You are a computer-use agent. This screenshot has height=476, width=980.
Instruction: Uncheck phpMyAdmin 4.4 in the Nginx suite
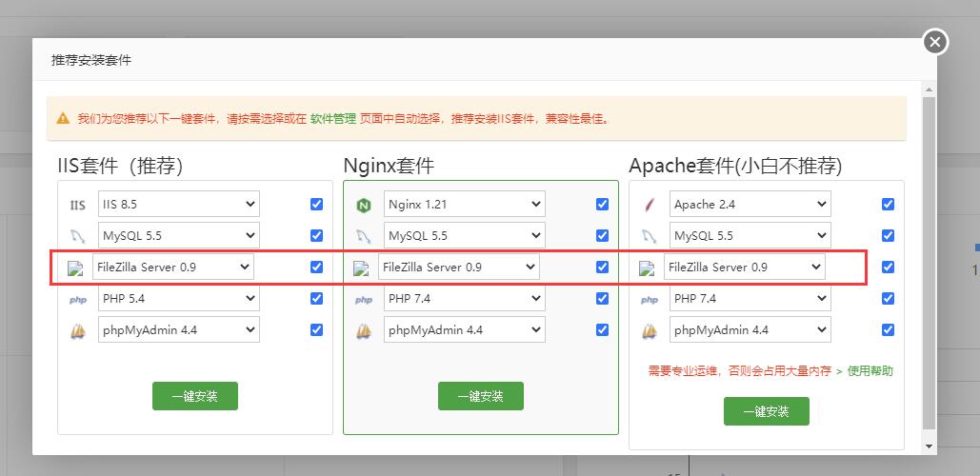[x=603, y=329]
